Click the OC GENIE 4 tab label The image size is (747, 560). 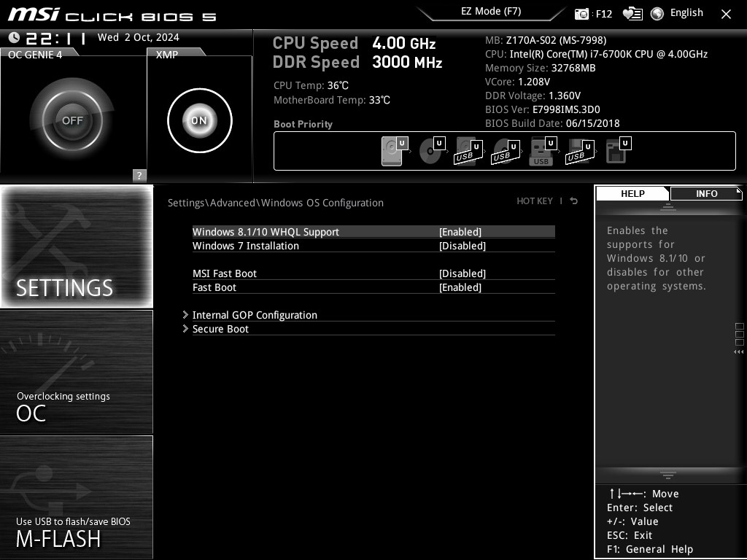[x=35, y=54]
